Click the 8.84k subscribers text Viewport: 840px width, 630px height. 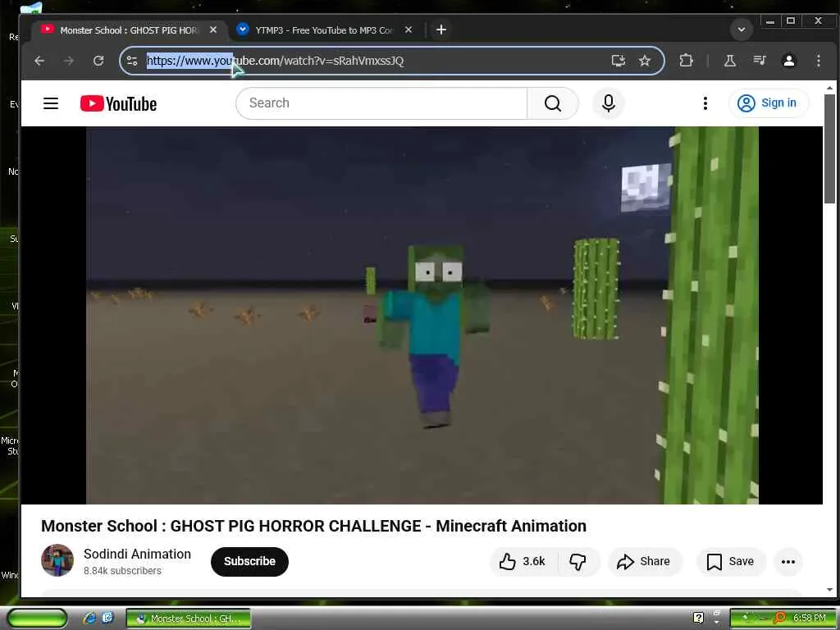tap(122, 571)
